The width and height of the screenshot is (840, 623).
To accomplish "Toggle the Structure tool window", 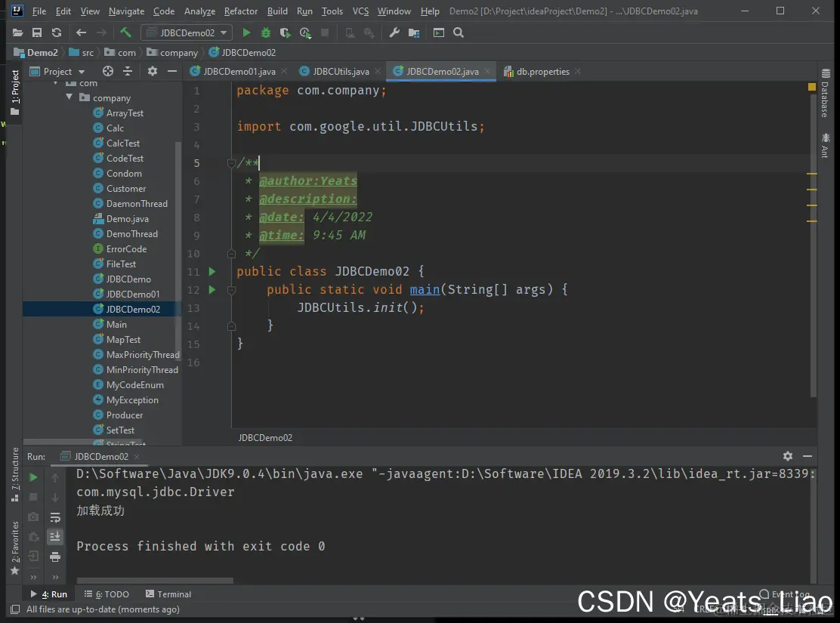I will [15, 475].
